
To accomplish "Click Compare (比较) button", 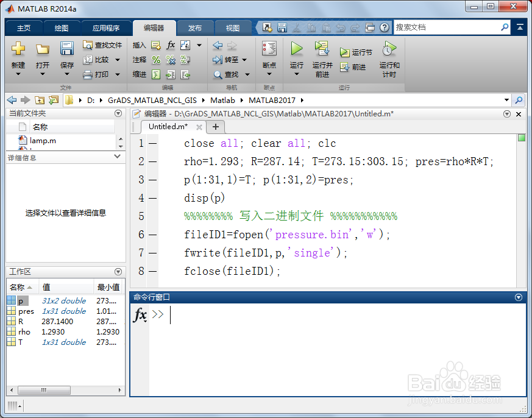I will click(96, 60).
